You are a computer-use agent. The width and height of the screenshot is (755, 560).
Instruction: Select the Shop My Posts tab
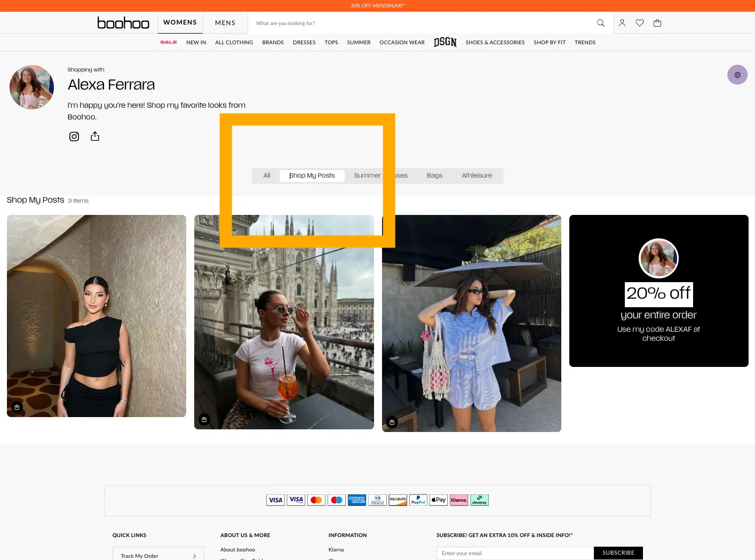[x=312, y=175]
